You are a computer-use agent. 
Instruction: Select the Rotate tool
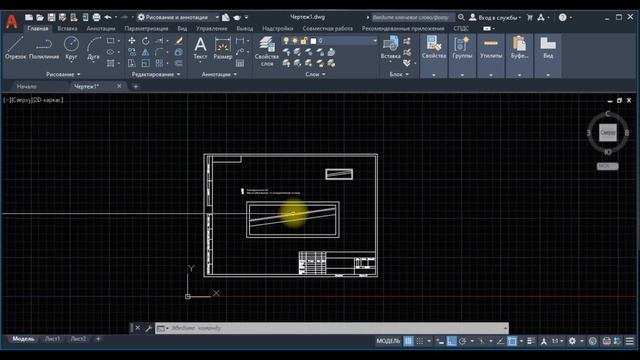tap(146, 41)
